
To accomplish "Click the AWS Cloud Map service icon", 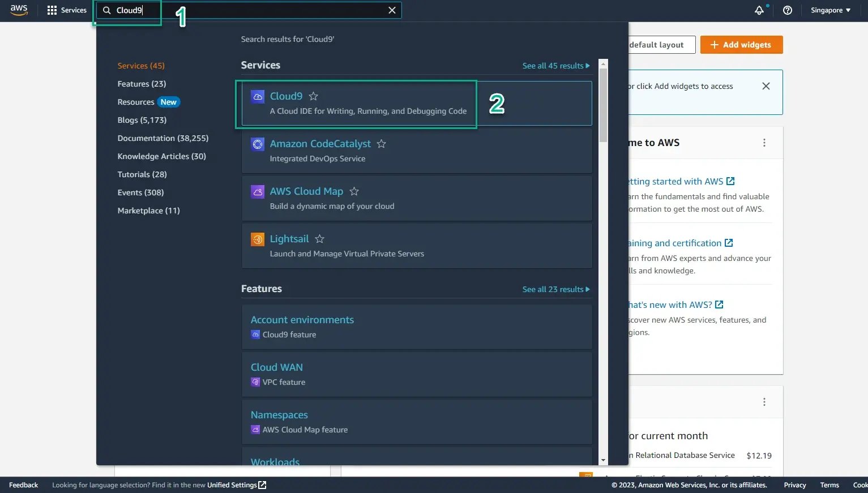I will 258,191.
